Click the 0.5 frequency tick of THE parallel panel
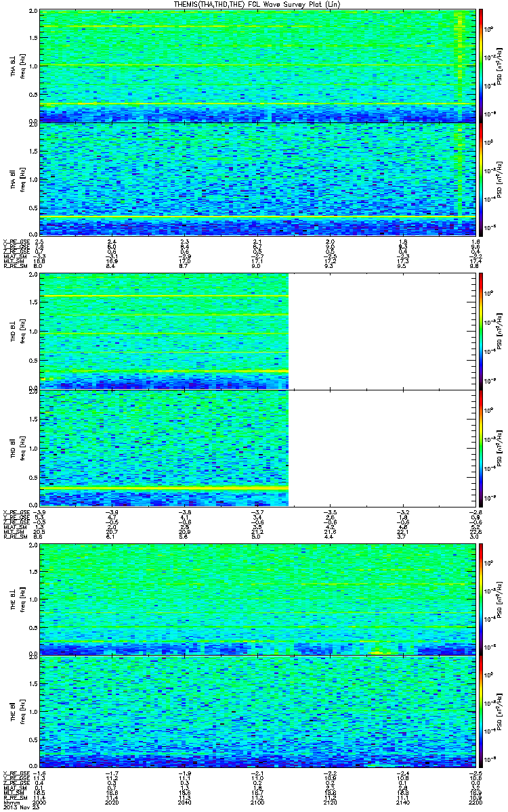The image size is (508, 812). click(34, 740)
